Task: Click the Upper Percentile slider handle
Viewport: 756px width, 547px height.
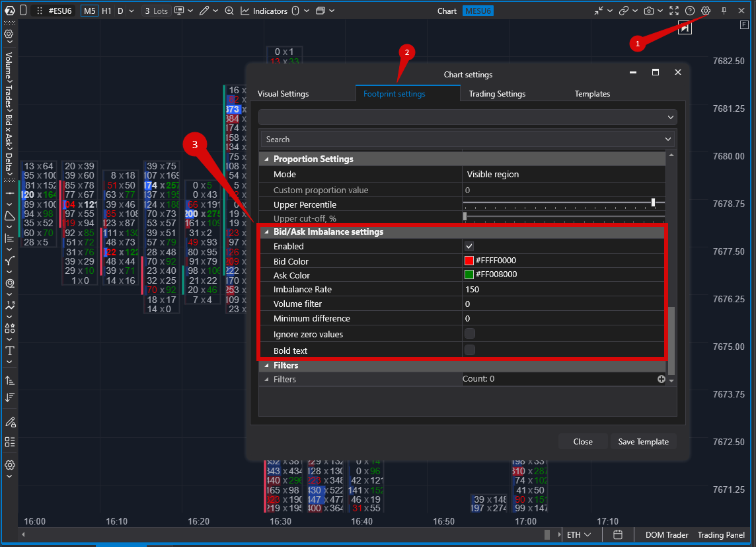Action: point(654,202)
